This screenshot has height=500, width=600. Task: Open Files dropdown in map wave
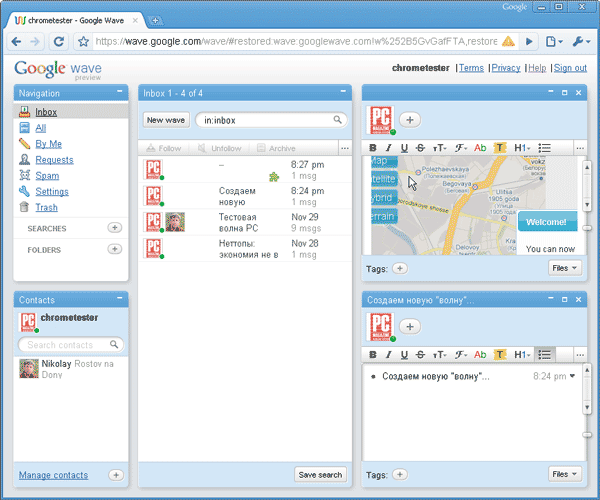564,268
